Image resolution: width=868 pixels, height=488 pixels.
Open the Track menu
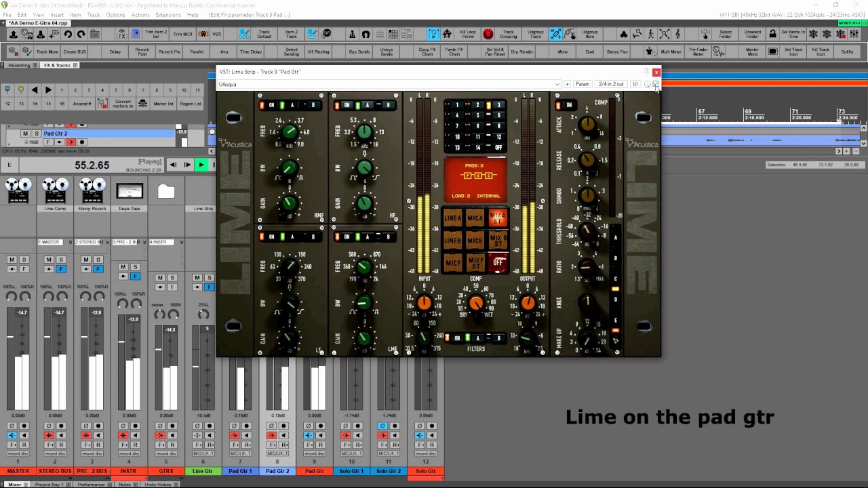click(94, 14)
